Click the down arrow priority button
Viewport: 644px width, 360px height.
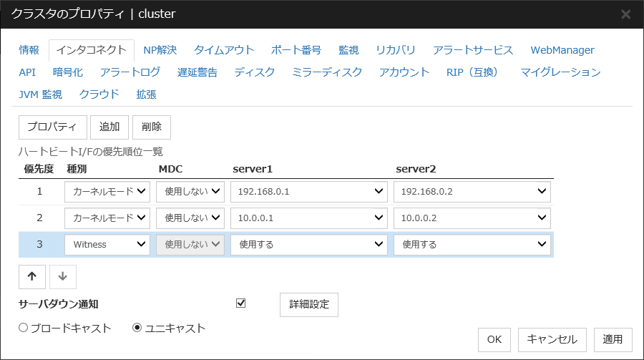click(63, 276)
